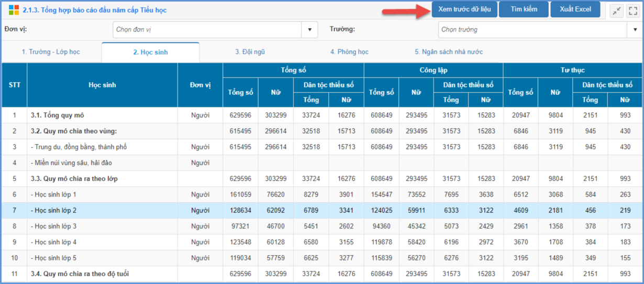Go to the 4. Phòng học tab

pos(349,52)
